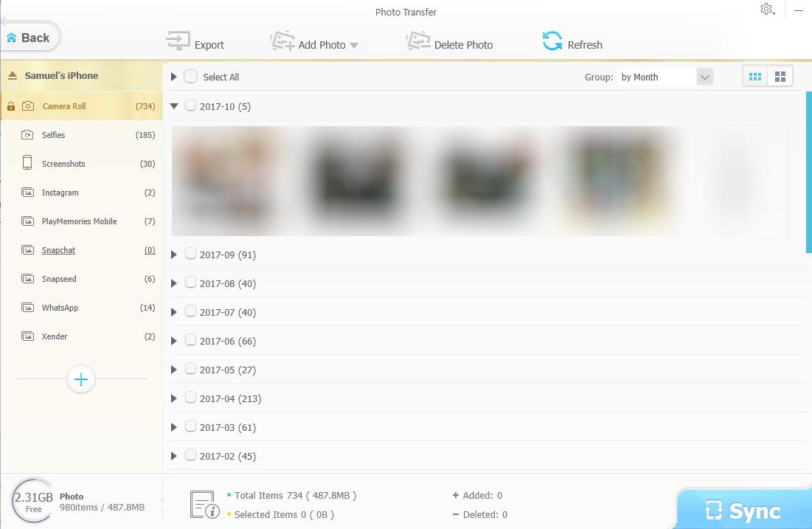Image resolution: width=812 pixels, height=529 pixels.
Task: Check the 2017-09 group checkbox
Action: pyautogui.click(x=190, y=254)
